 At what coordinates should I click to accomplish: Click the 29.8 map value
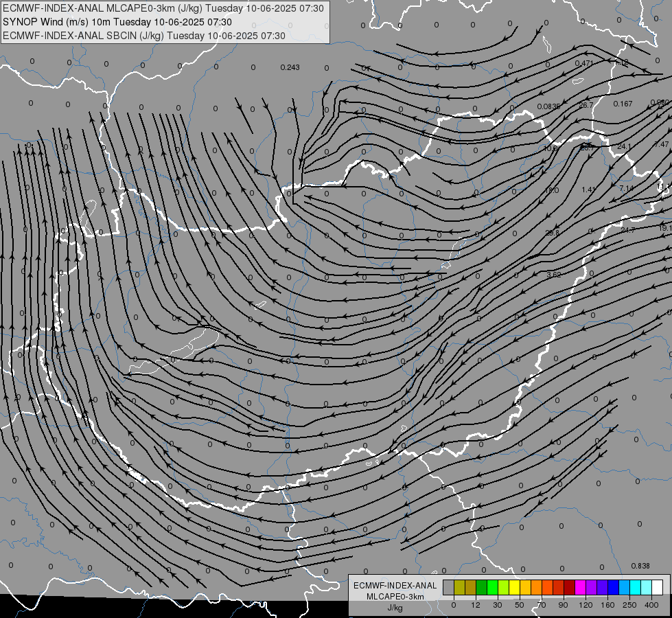point(553,233)
